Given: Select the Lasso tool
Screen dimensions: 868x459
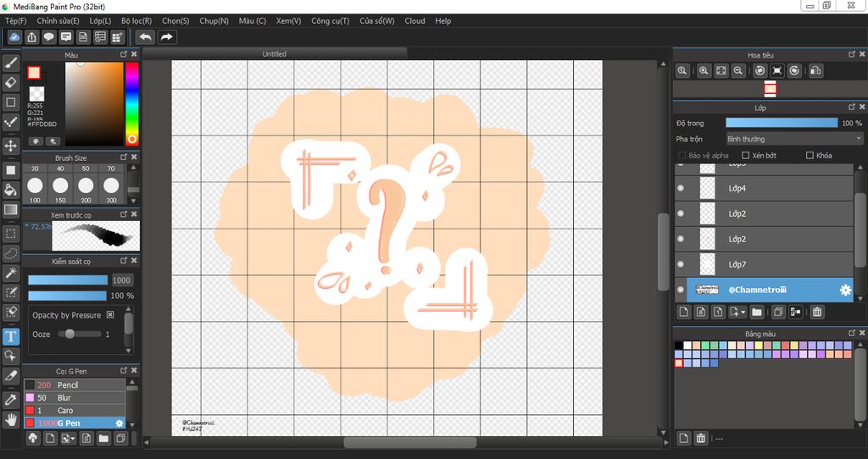Looking at the screenshot, I should click(x=10, y=253).
